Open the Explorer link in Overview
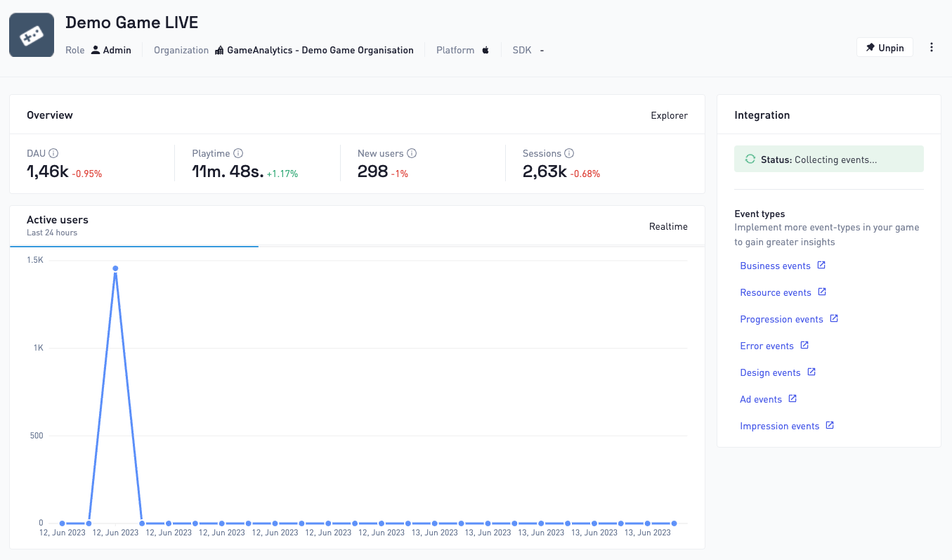The height and width of the screenshot is (560, 952). pyautogui.click(x=669, y=115)
